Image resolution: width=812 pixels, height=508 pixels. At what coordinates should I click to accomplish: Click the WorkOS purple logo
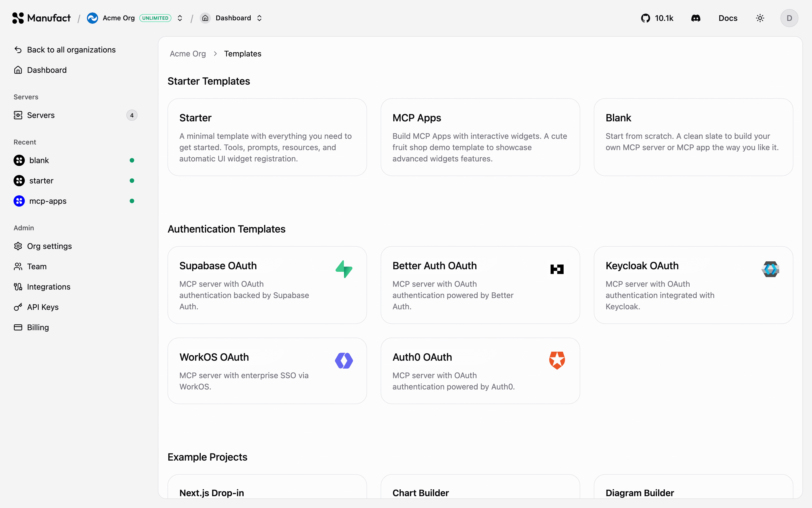coord(344,360)
